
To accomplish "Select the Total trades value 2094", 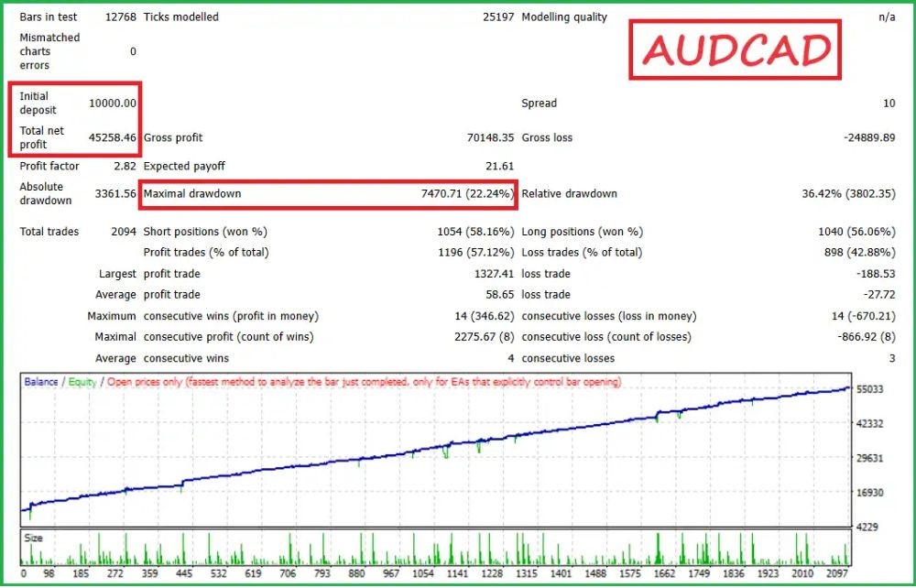I will 124,233.
